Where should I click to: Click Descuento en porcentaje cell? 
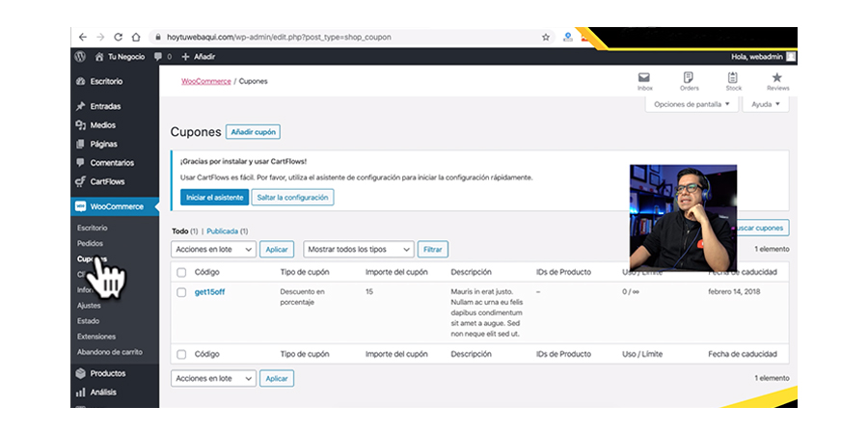click(302, 297)
